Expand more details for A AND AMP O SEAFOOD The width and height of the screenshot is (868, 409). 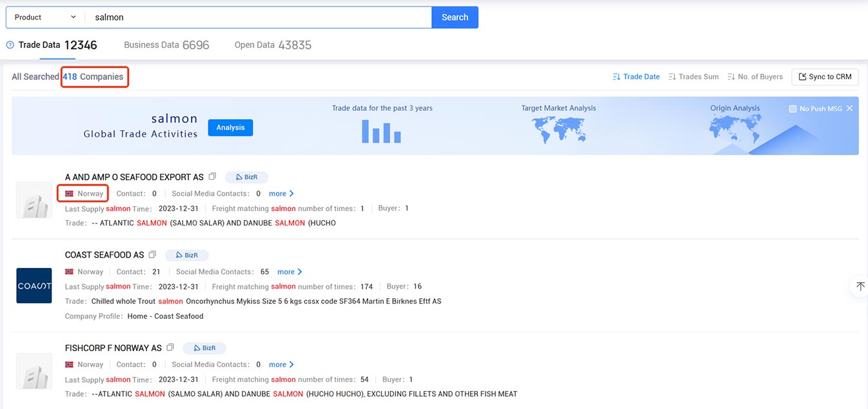(281, 193)
